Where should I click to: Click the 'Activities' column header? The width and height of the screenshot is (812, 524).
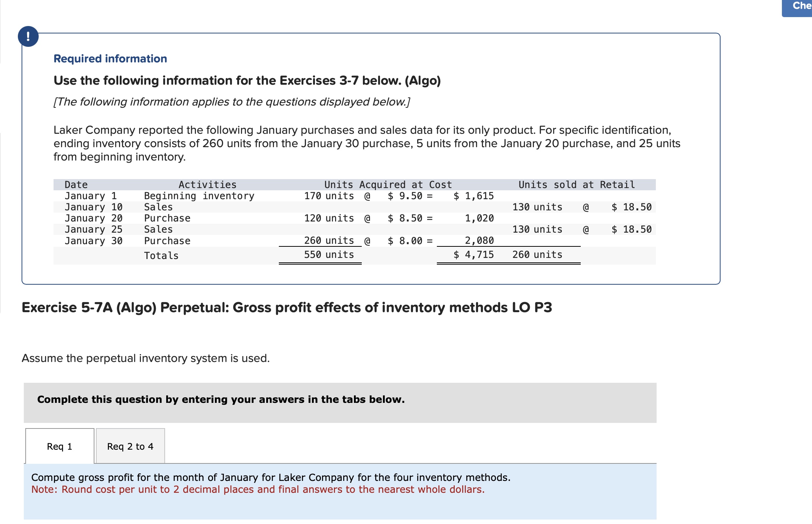[207, 185]
